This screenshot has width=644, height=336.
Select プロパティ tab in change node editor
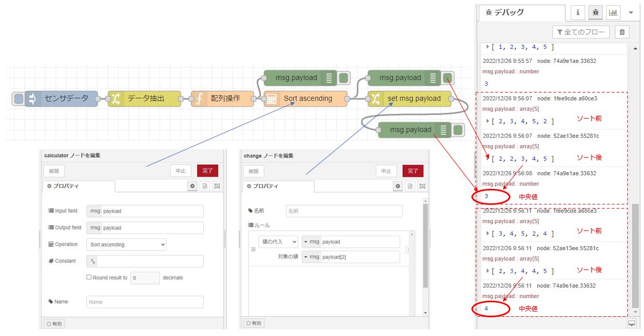point(278,186)
